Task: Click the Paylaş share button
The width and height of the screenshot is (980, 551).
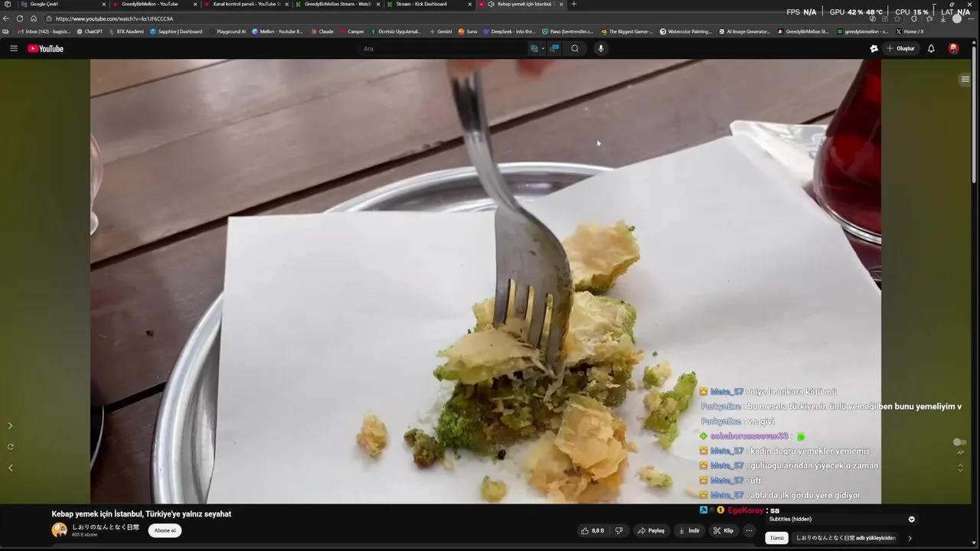Action: click(x=652, y=530)
